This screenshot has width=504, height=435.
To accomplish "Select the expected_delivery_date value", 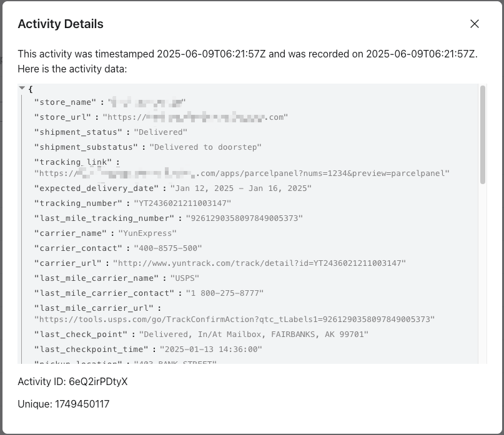I will pyautogui.click(x=240, y=188).
